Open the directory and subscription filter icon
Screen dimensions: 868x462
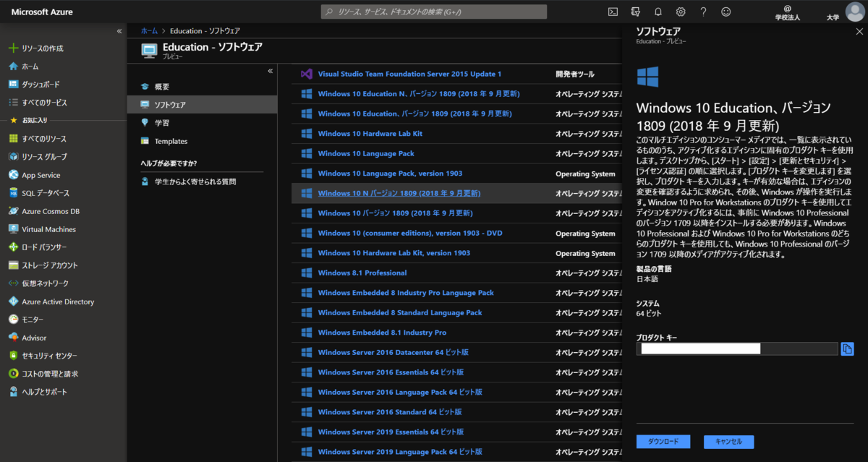click(635, 12)
